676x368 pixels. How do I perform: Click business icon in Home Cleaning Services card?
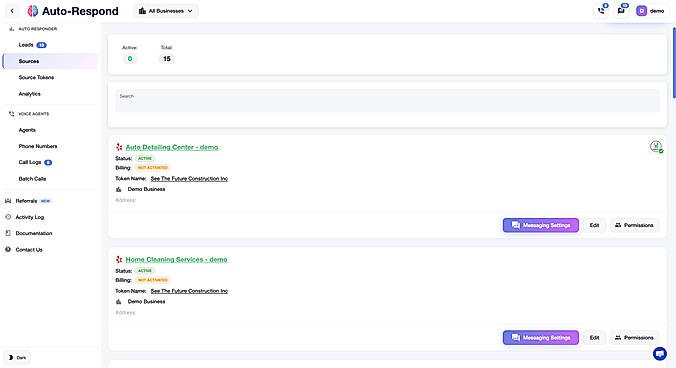[119, 302]
